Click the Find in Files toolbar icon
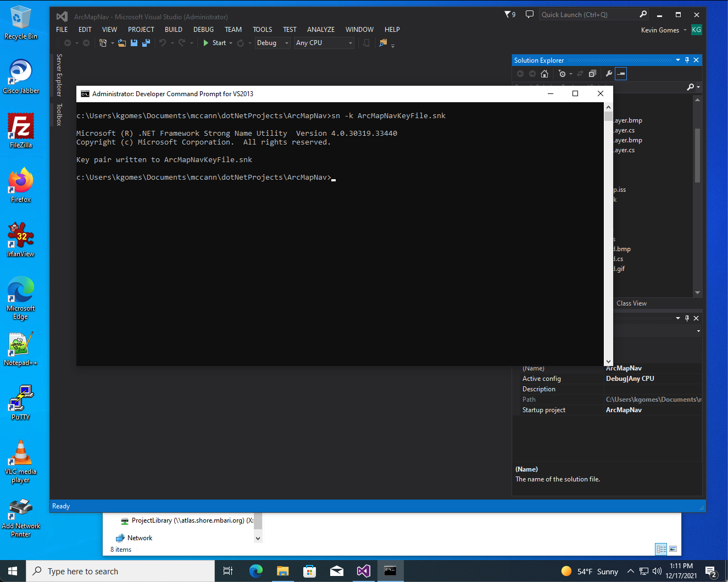The height and width of the screenshot is (582, 728). 383,43
